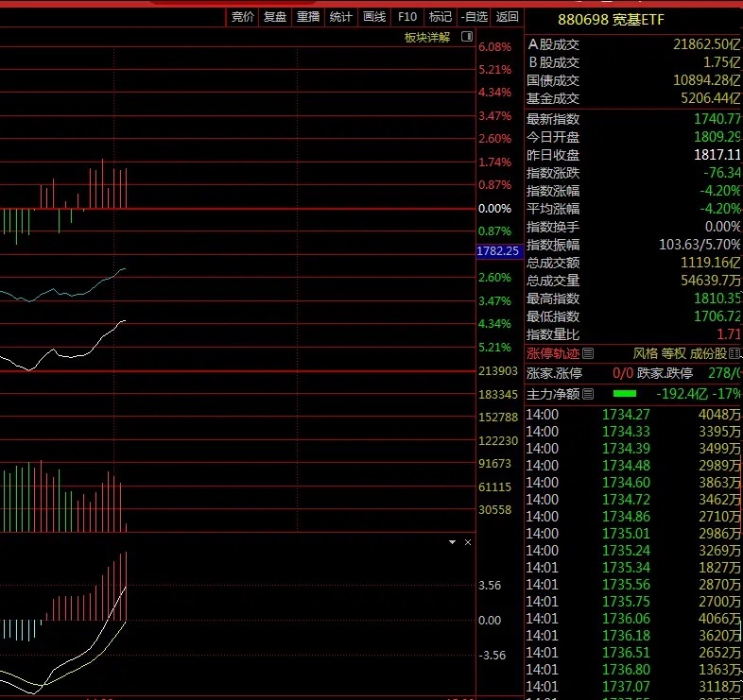This screenshot has height=700, width=743.
Task: Expand the indicator panel dropdown triangle
Action: [x=452, y=542]
